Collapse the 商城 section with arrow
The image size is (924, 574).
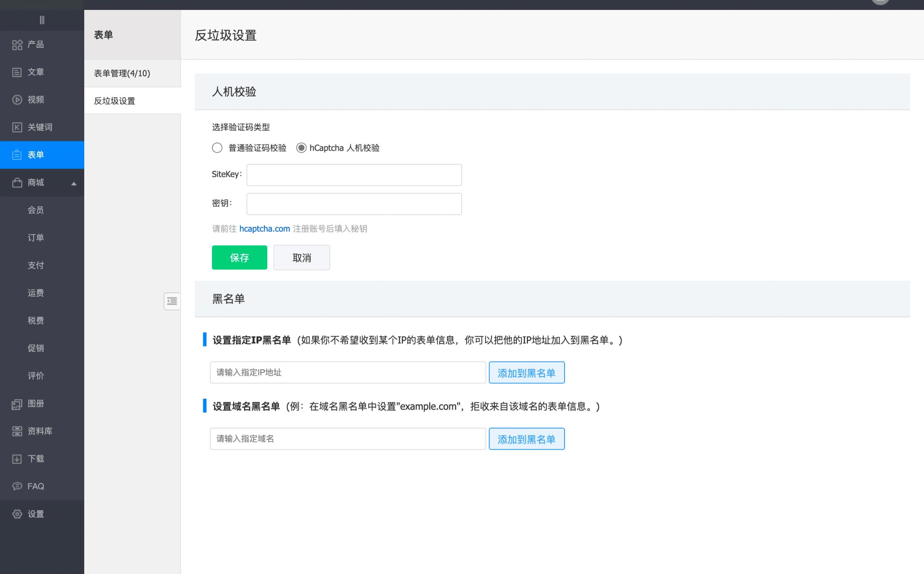pos(74,183)
